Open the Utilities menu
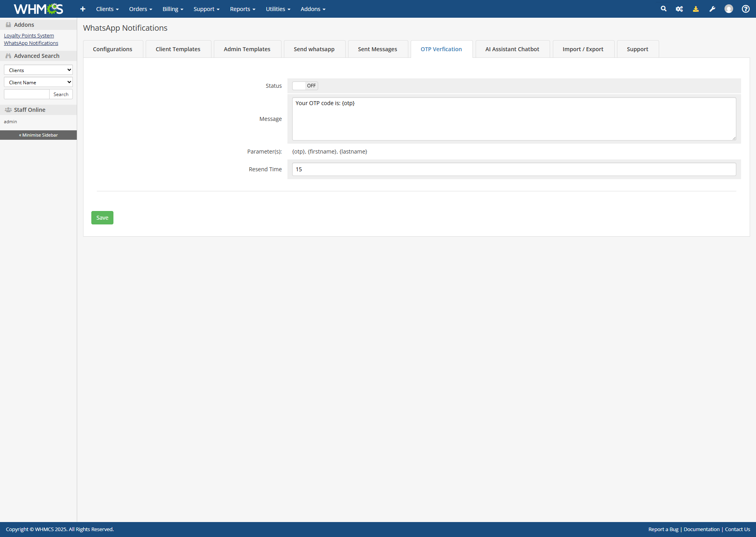Viewport: 756px width, 537px height. coord(278,9)
